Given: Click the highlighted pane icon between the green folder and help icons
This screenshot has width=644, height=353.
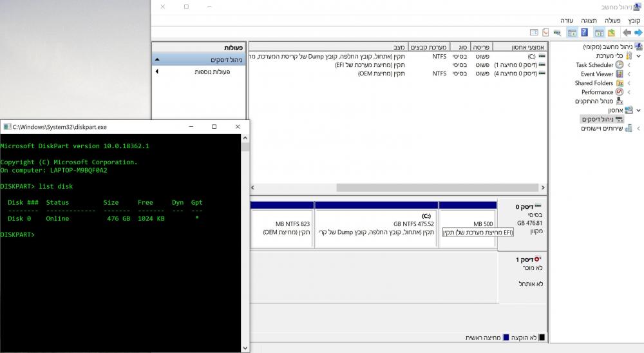Looking at the screenshot, I should click(x=599, y=33).
